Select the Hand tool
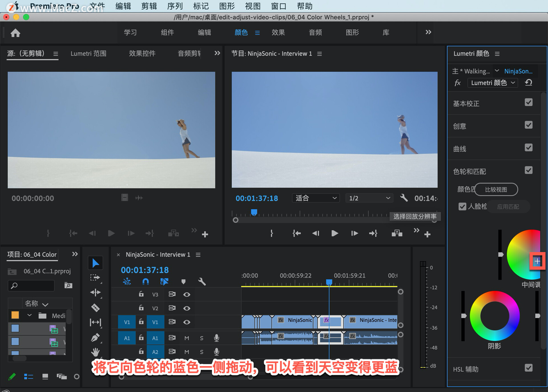 click(95, 352)
